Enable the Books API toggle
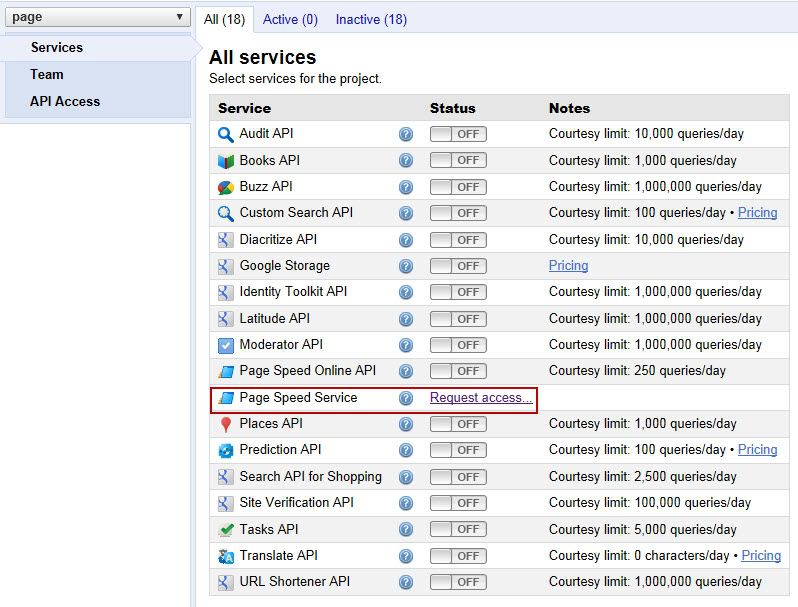Screen dimensions: 798x607 coord(458,160)
